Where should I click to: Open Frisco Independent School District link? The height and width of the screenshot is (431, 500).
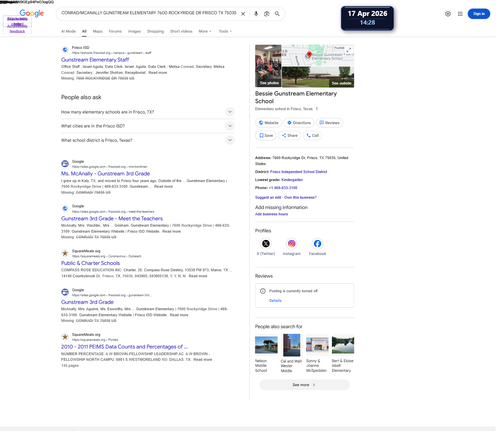click(x=298, y=172)
